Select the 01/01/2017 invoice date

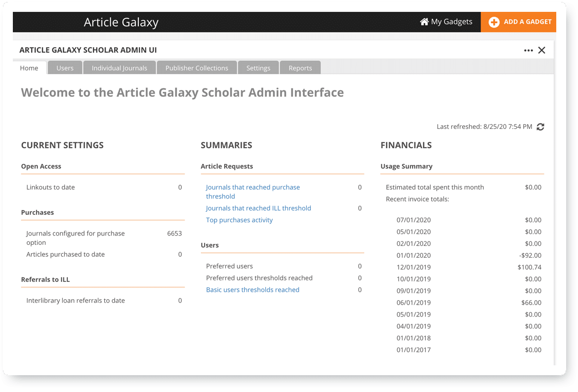pyautogui.click(x=413, y=350)
